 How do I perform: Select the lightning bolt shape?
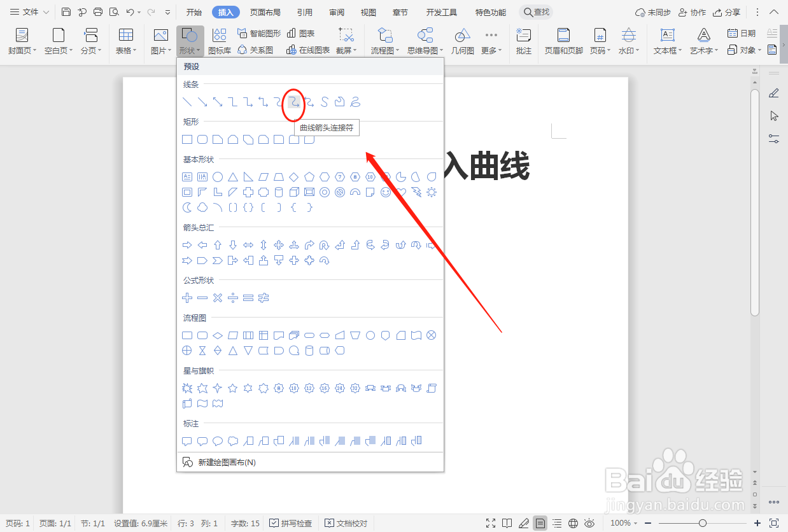pos(416,192)
